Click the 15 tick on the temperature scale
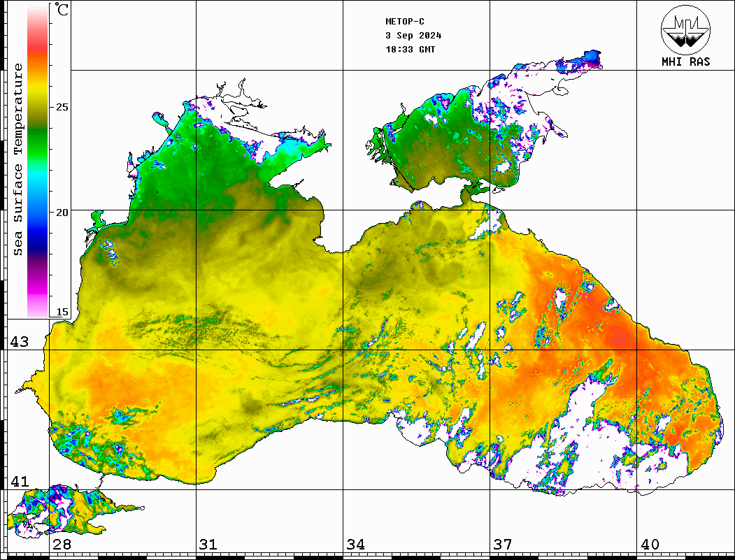The image size is (735, 560). point(62,312)
